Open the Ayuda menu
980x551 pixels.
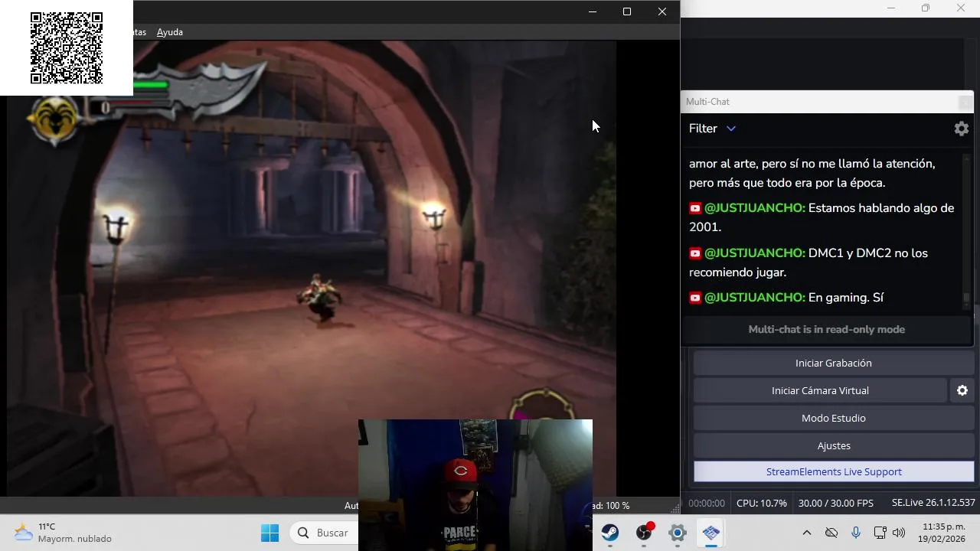click(x=169, y=32)
